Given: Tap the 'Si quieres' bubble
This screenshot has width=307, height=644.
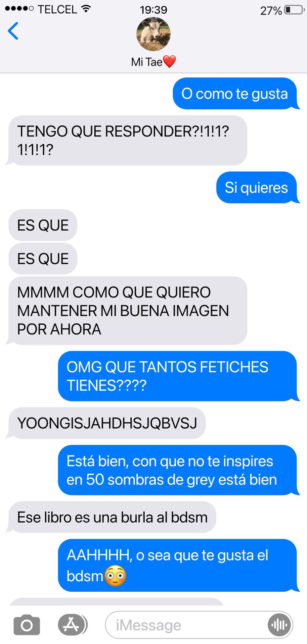Looking at the screenshot, I should 257,187.
